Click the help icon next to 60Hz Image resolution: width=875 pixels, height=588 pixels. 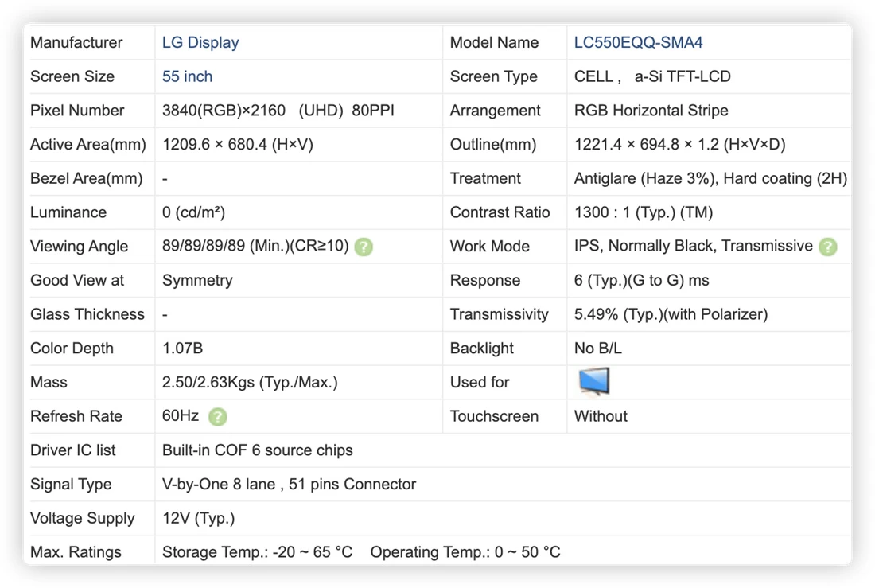tap(218, 417)
